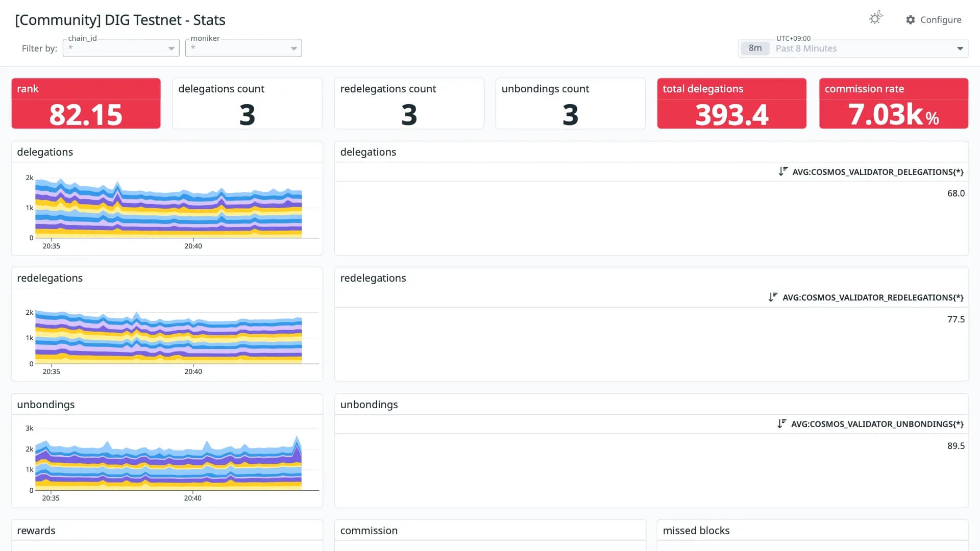
Task: Click the 8m time badge
Action: (x=755, y=48)
